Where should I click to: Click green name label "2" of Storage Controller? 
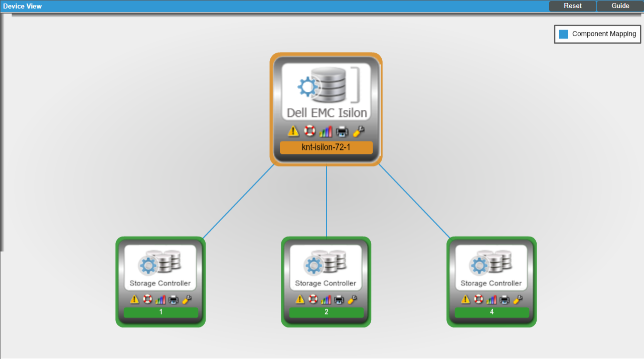[x=327, y=312]
